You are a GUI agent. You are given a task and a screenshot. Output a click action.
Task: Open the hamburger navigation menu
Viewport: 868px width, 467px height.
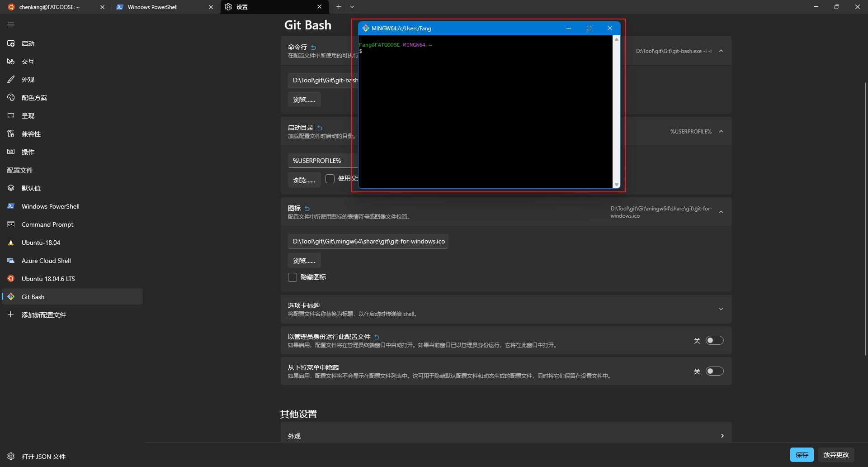(11, 25)
